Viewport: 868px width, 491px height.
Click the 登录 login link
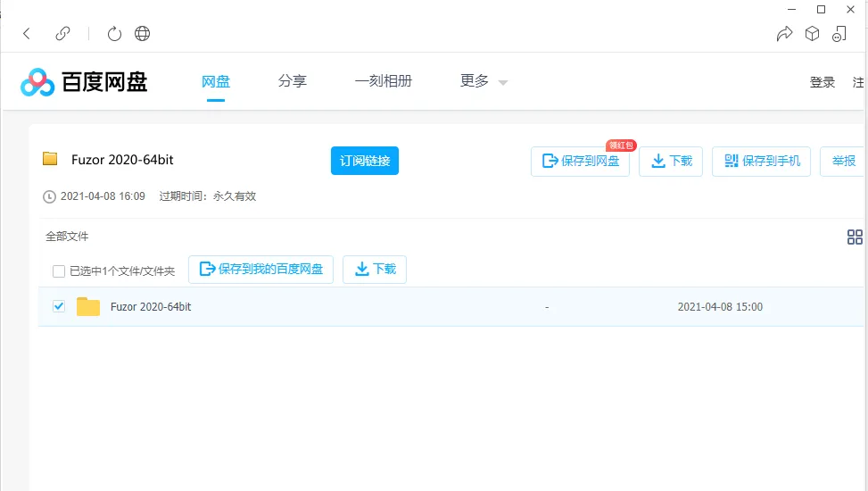[x=822, y=82]
